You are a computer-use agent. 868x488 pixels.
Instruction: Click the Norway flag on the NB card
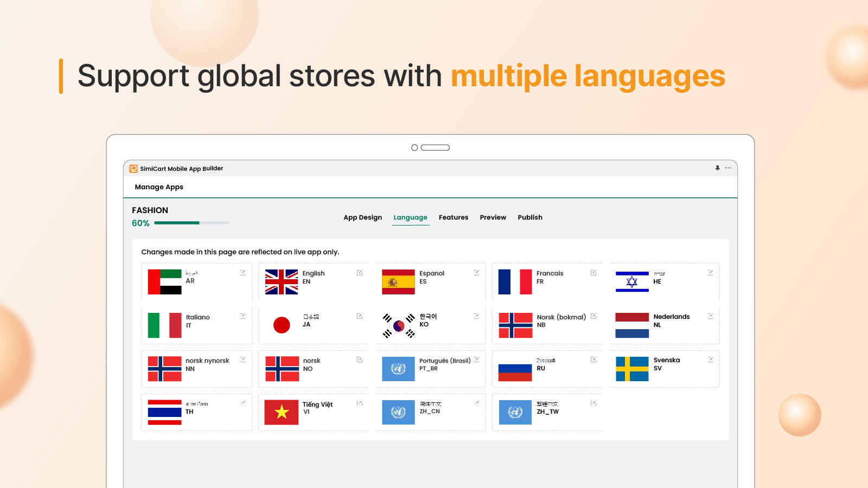click(x=516, y=325)
